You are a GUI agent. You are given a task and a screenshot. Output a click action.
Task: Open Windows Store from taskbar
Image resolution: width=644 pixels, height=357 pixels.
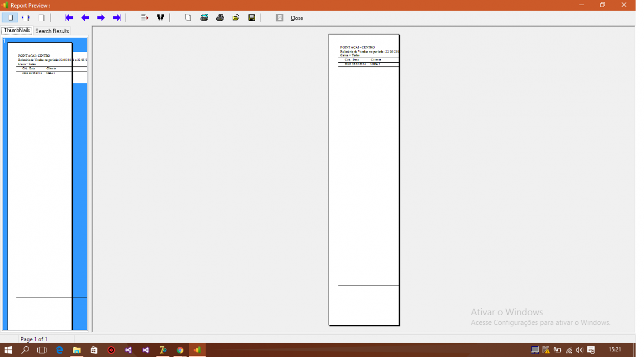click(94, 350)
